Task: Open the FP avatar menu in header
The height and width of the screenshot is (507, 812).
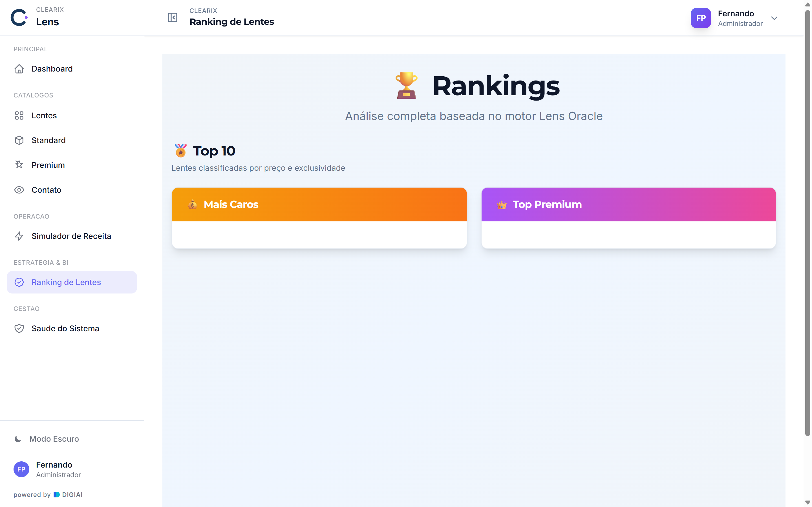Action: pos(701,18)
